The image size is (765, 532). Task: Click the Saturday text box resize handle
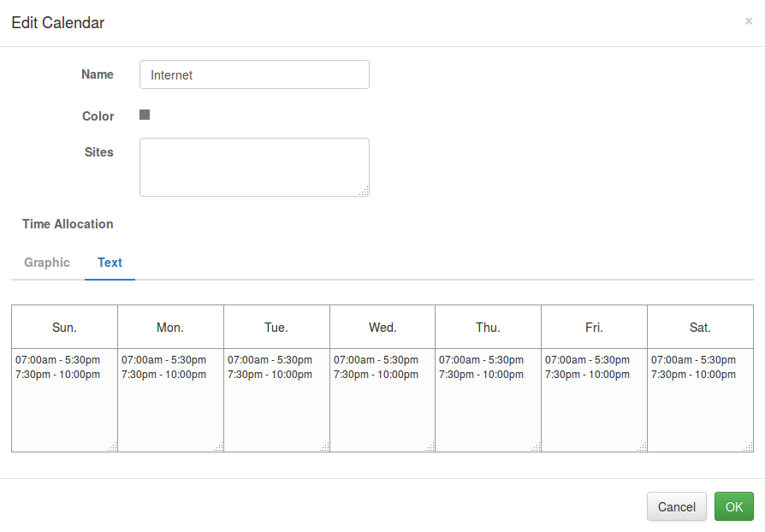pos(749,446)
